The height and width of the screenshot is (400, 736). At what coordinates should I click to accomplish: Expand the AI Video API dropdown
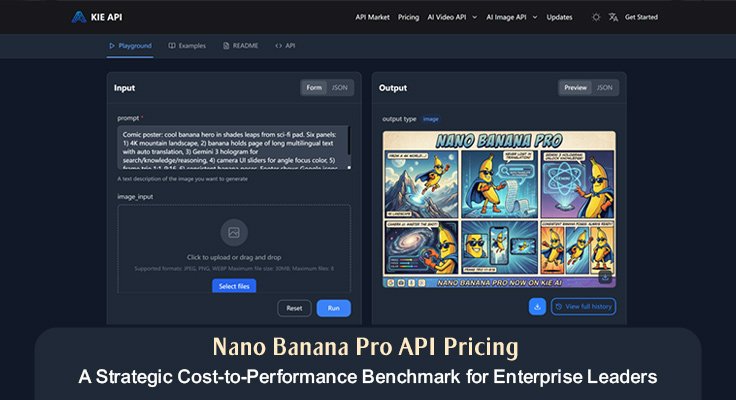click(x=452, y=17)
